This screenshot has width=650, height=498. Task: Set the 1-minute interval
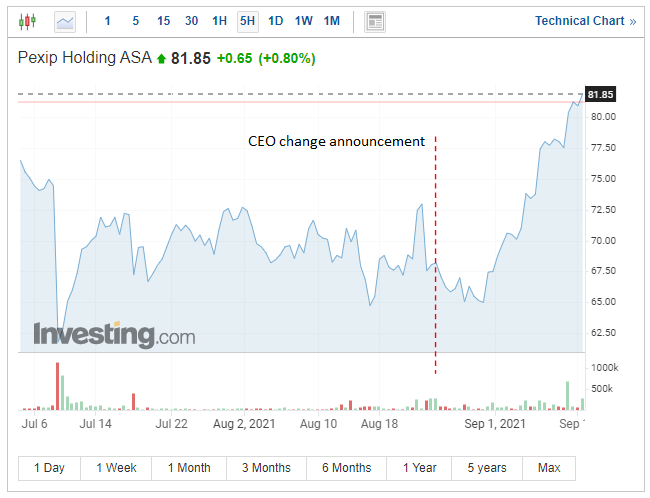[107, 21]
